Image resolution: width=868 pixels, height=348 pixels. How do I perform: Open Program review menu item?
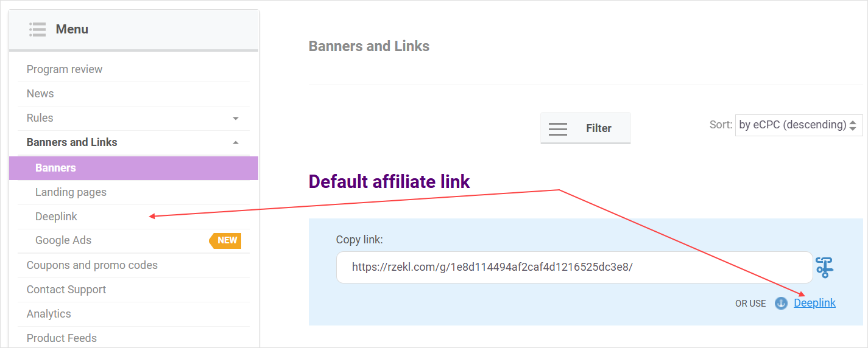click(65, 69)
